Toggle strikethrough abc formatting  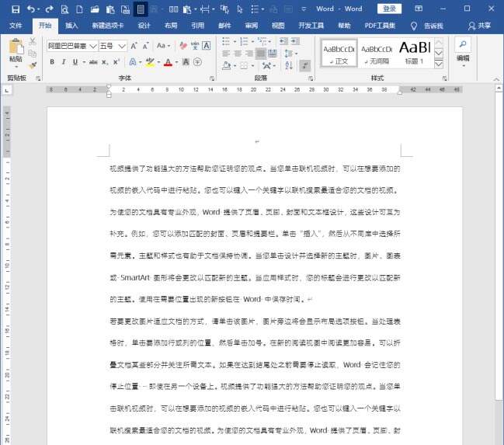(93, 61)
